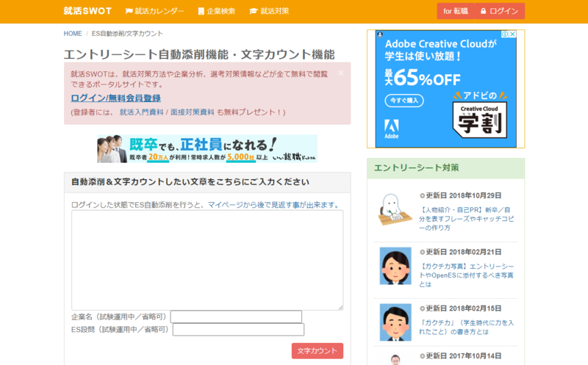Click the building icon beside 企業検索
Image resolution: width=588 pixels, height=365 pixels.
[201, 11]
